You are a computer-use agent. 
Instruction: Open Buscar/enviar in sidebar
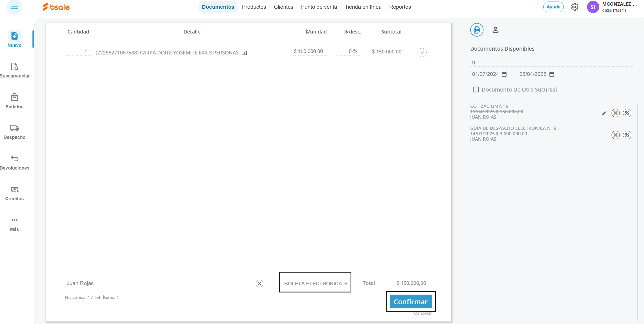pyautogui.click(x=14, y=67)
